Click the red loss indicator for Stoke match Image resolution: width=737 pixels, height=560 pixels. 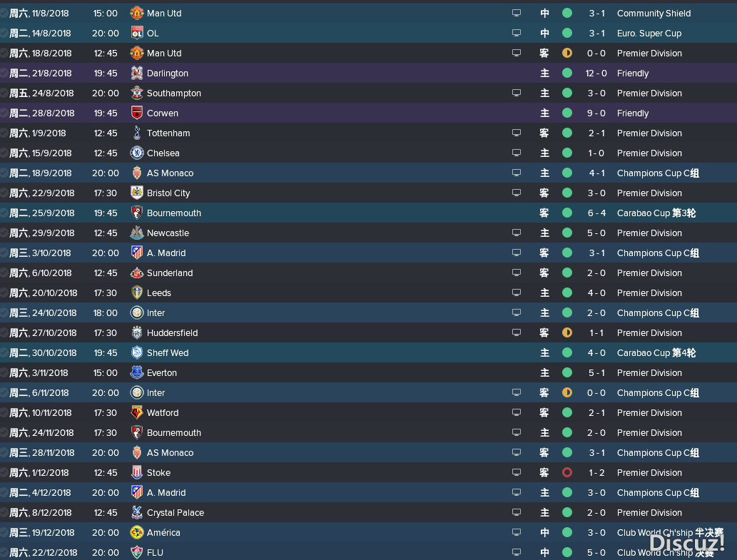(x=567, y=473)
